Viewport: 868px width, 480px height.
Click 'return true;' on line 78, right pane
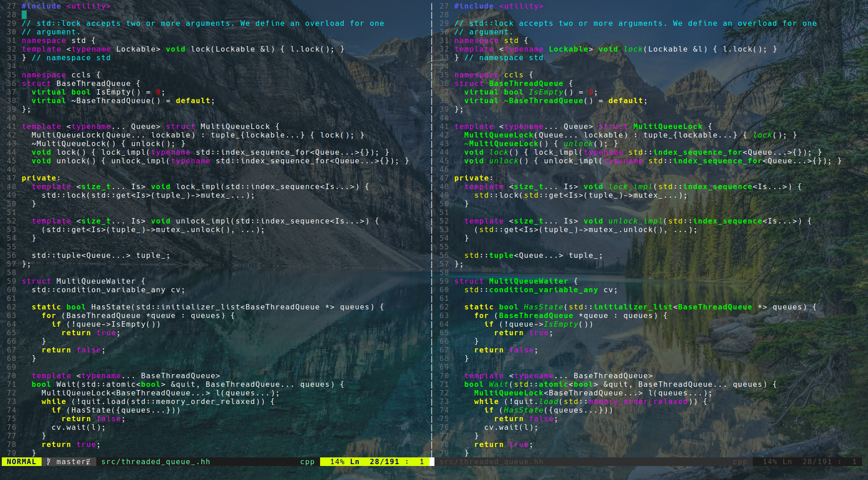504,444
